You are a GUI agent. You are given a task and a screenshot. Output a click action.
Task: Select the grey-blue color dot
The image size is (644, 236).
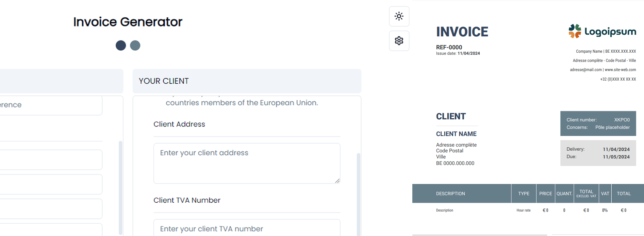coord(135,45)
